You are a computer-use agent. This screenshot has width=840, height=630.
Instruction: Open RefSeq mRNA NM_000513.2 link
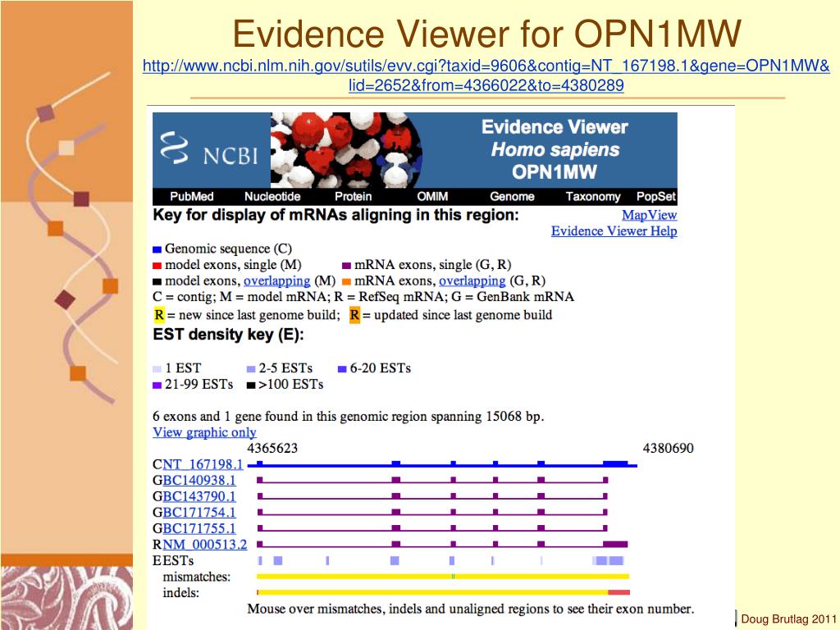click(x=204, y=545)
